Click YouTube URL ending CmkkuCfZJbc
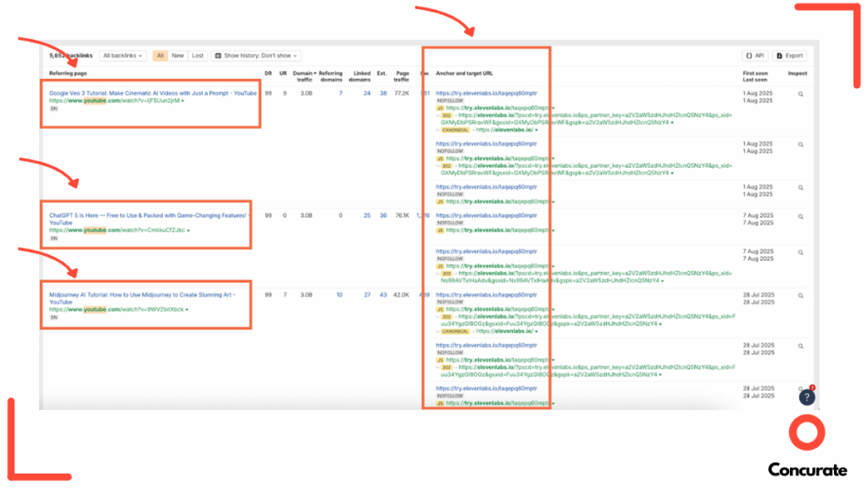The image size is (868, 488). tap(117, 230)
